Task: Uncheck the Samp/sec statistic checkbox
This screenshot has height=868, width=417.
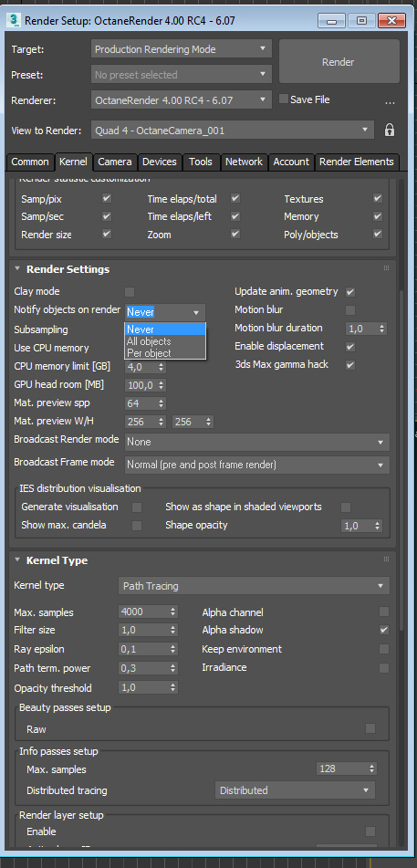Action: click(107, 216)
